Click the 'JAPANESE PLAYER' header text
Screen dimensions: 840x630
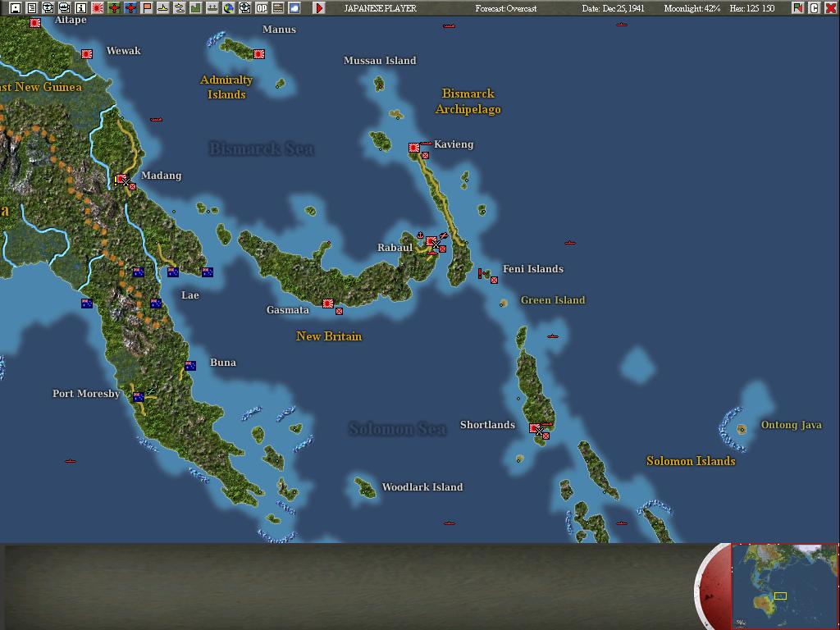point(380,8)
